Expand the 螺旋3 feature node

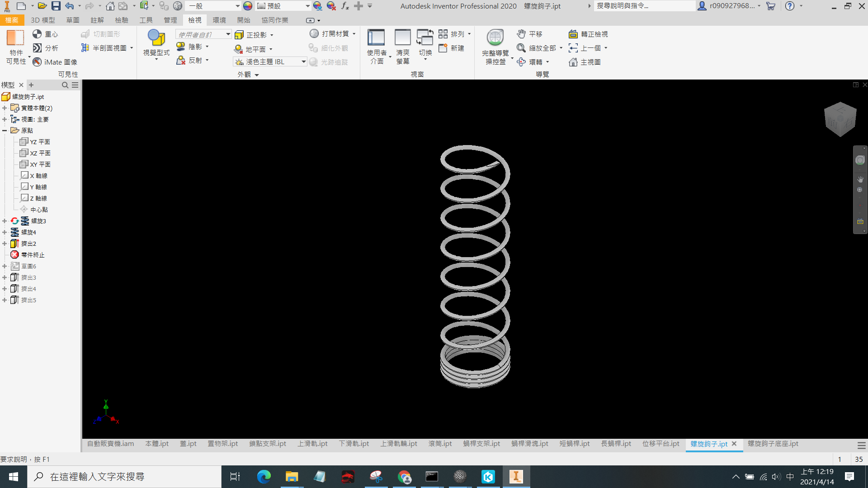[x=5, y=221]
